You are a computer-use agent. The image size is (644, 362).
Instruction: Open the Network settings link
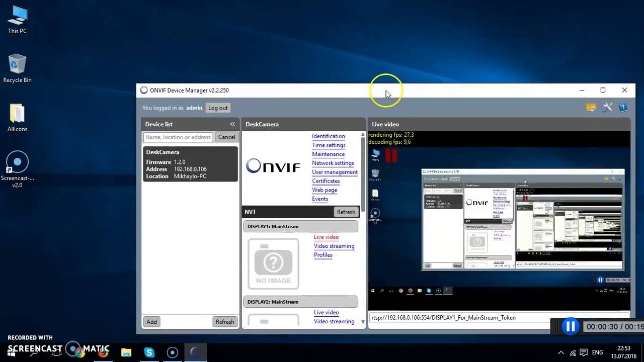[333, 163]
